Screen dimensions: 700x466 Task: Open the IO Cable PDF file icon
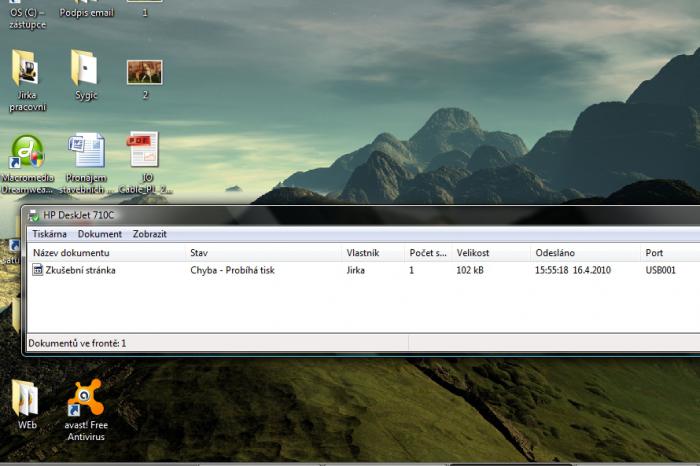[x=144, y=151]
